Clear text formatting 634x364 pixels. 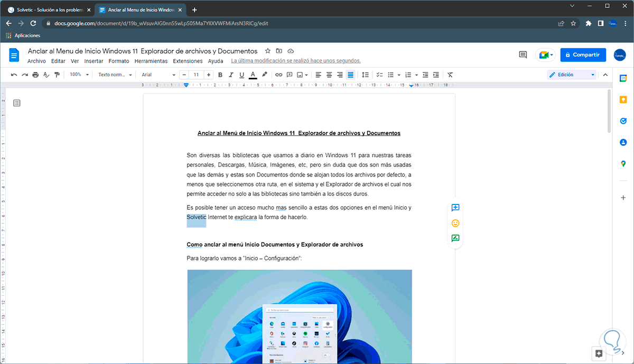(450, 75)
